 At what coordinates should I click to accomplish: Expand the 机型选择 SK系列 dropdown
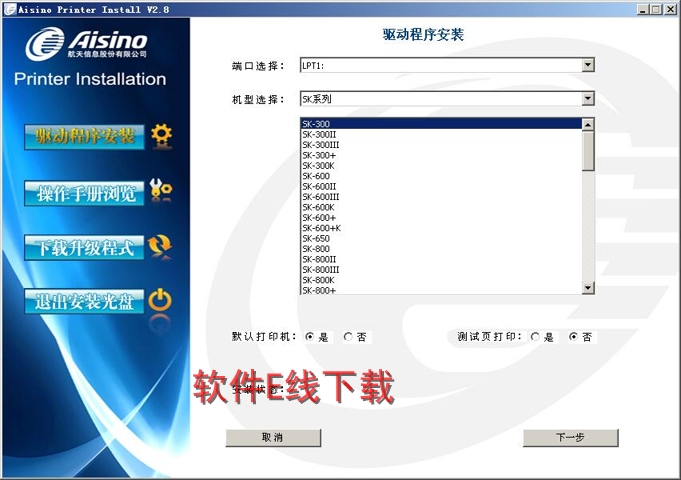tap(588, 99)
